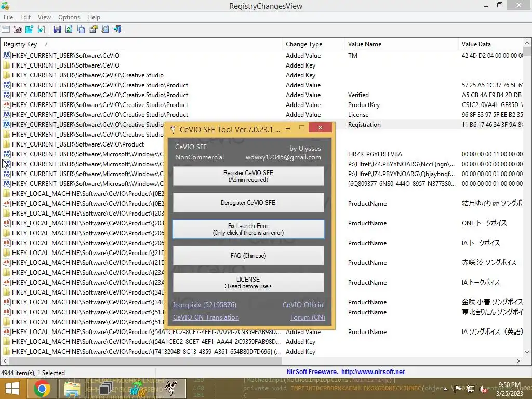Click Deregister CeVIO SFE button
The height and width of the screenshot is (399, 532).
click(x=248, y=203)
